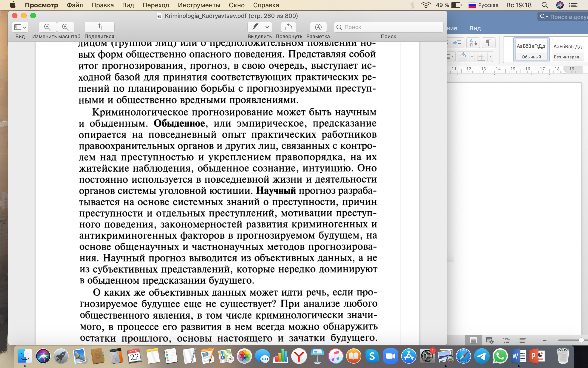The width and height of the screenshot is (588, 368).
Task: Open the borders dropdown arrow in Word
Action: (x=490, y=57)
